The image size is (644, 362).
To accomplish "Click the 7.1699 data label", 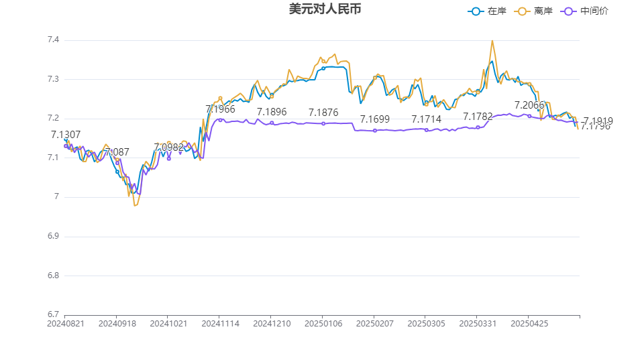I will 375,119.
